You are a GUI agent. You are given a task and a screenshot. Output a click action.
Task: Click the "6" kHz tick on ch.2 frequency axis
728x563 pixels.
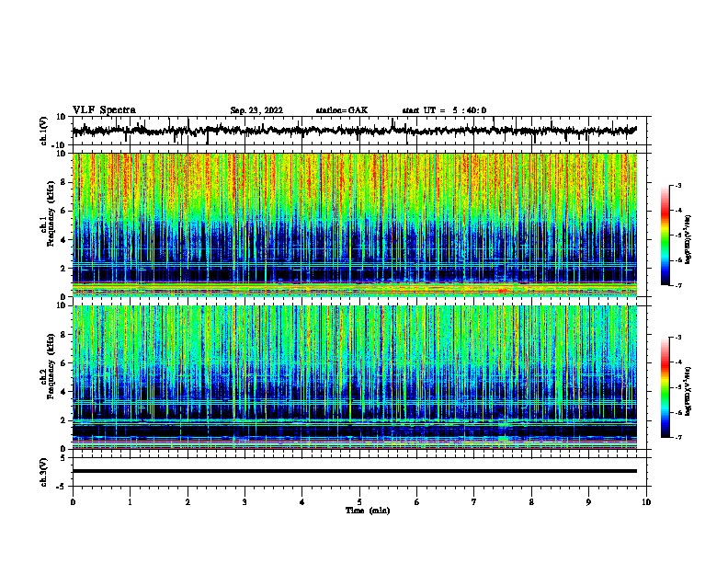63,363
